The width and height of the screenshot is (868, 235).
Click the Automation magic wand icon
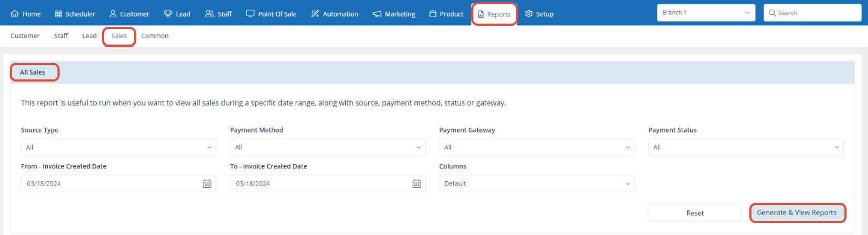[315, 14]
